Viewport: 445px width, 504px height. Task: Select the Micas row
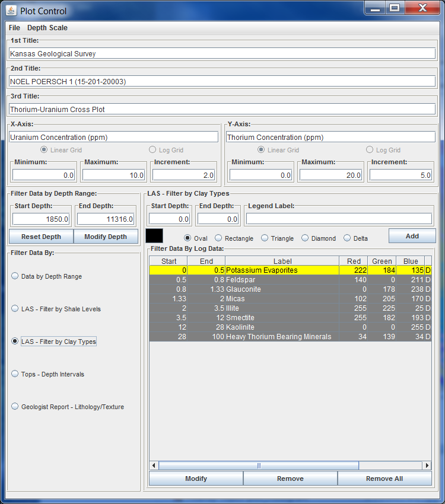(290, 299)
